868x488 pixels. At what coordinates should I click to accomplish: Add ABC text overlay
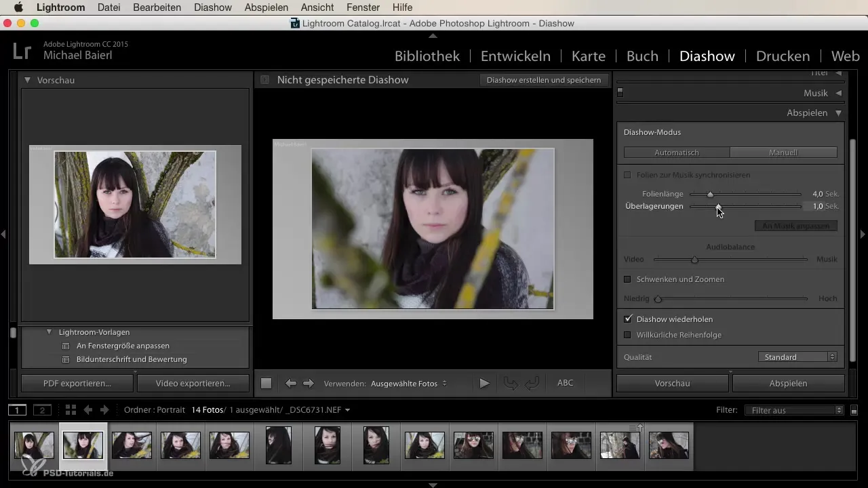click(565, 383)
